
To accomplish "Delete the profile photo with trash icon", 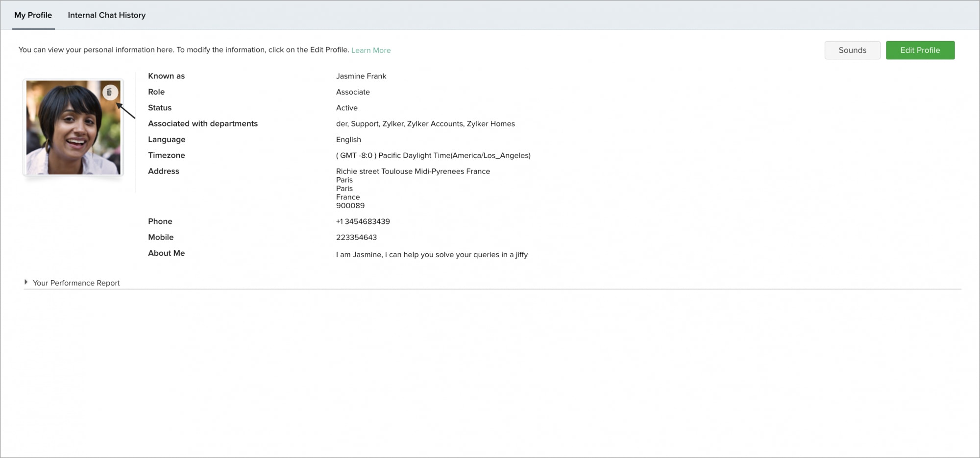I will [x=110, y=92].
